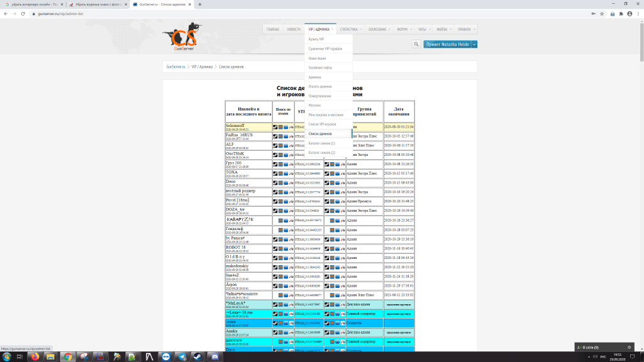Open the Chrome extensions puzzle icon
Image resolution: width=644 pixels, height=362 pixels.
coord(621,13)
